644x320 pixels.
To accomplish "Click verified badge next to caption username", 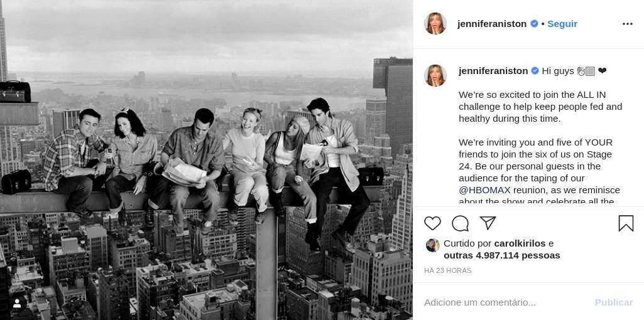I will tap(535, 70).
